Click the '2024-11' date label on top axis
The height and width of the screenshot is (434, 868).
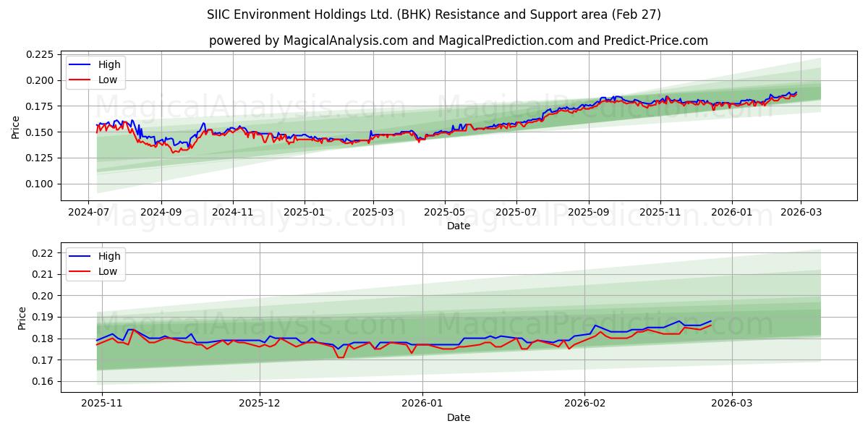(233, 213)
